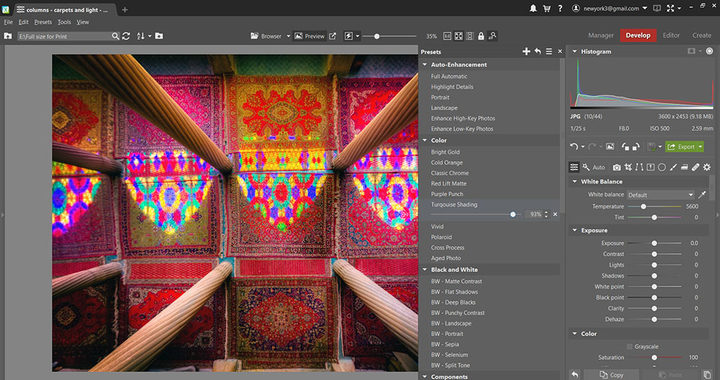Image resolution: width=720 pixels, height=380 pixels.
Task: Enable the Grayscale checkbox
Action: pos(630,346)
